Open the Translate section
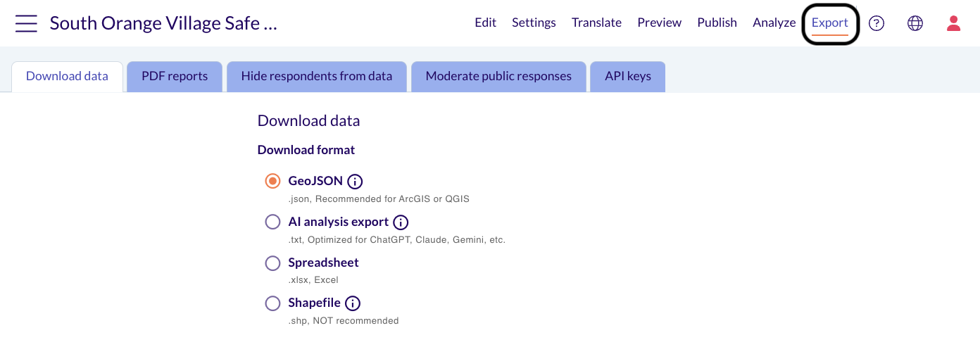The height and width of the screenshot is (347, 980). click(x=596, y=23)
